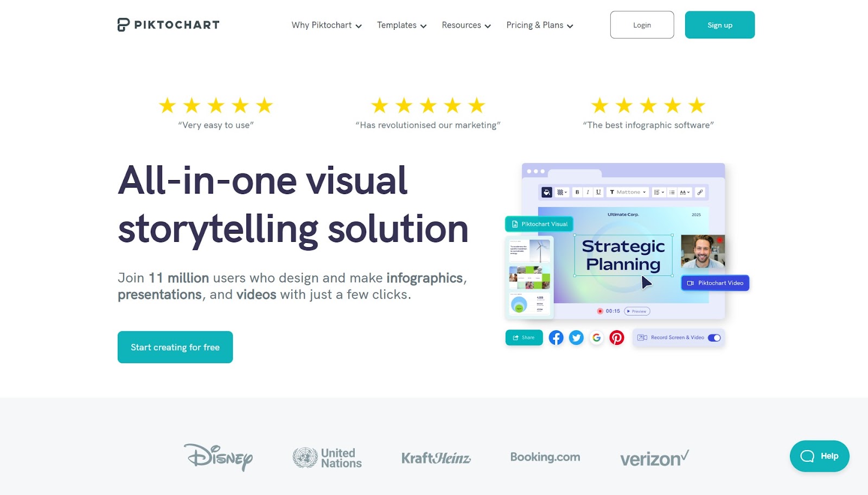Click the Pinterest share icon
This screenshot has width=868, height=495.
tap(617, 338)
